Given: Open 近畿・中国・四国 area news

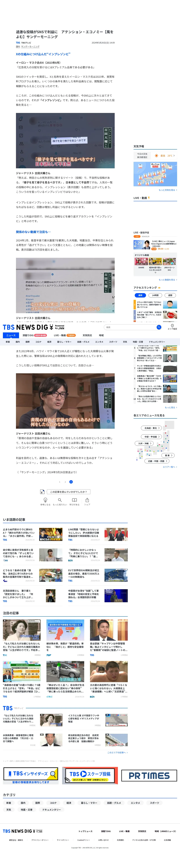Looking at the screenshot, I should pos(157,461).
